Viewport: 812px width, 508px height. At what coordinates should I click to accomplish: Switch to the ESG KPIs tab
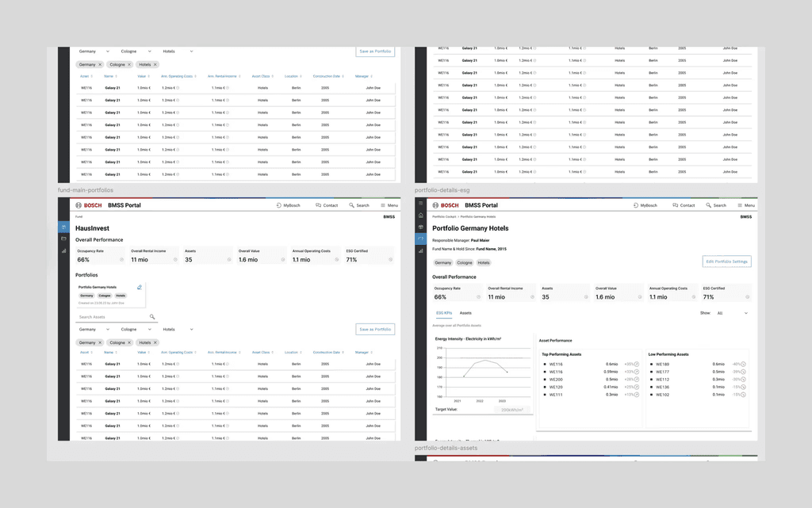pos(444,313)
